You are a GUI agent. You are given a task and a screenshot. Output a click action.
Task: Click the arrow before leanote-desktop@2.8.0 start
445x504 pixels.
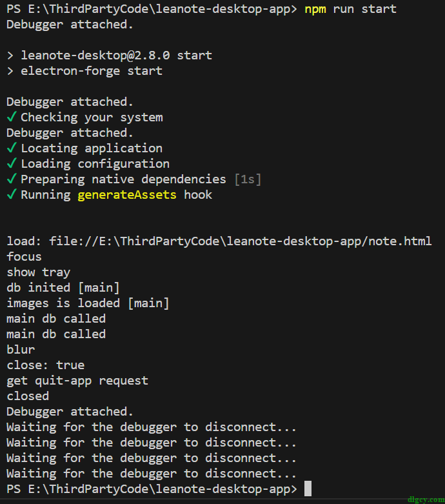pyautogui.click(x=10, y=55)
